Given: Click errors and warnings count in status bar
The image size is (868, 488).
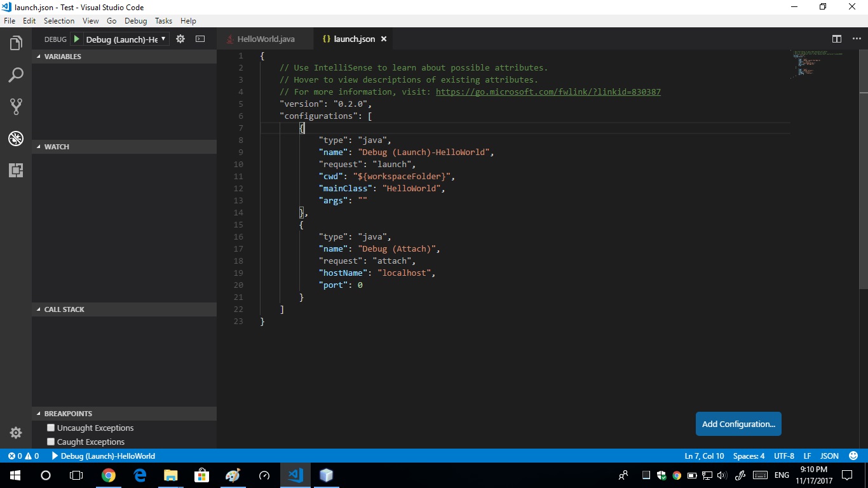Looking at the screenshot, I should point(24,456).
